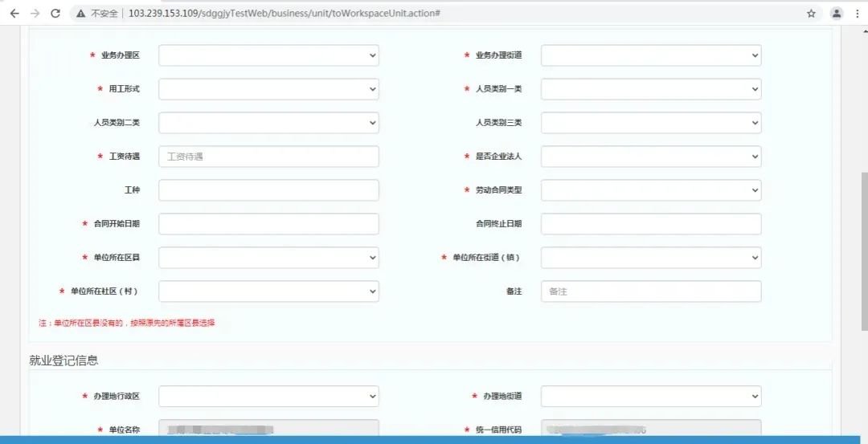
Task: Click the 办理地行政区 label
Action: click(117, 397)
